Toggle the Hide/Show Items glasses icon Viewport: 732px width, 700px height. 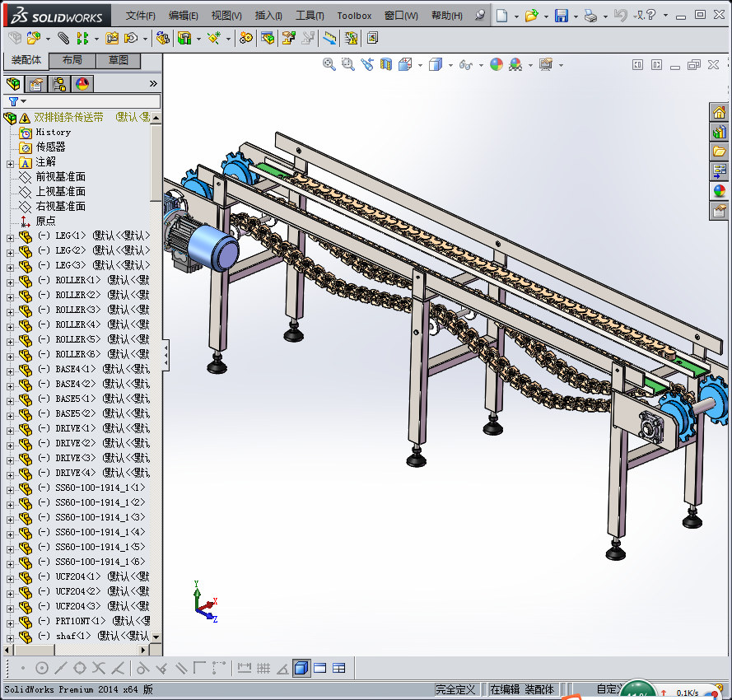pos(465,64)
